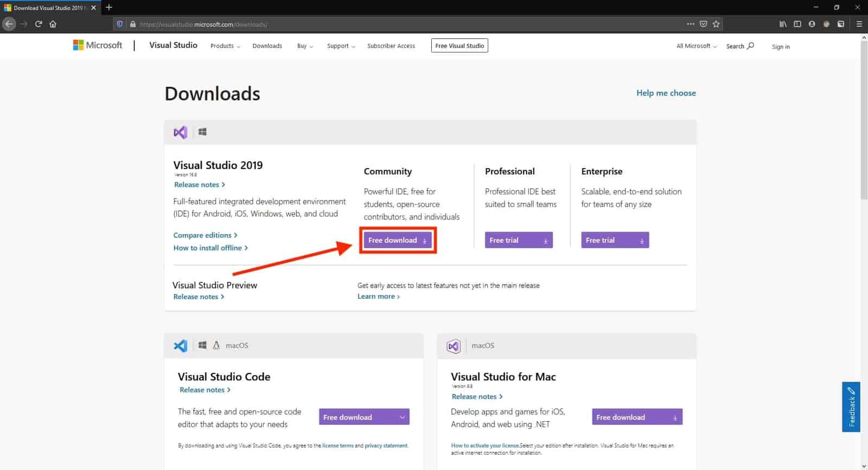Open the Compare editions link
The width and height of the screenshot is (868, 470).
pos(205,235)
